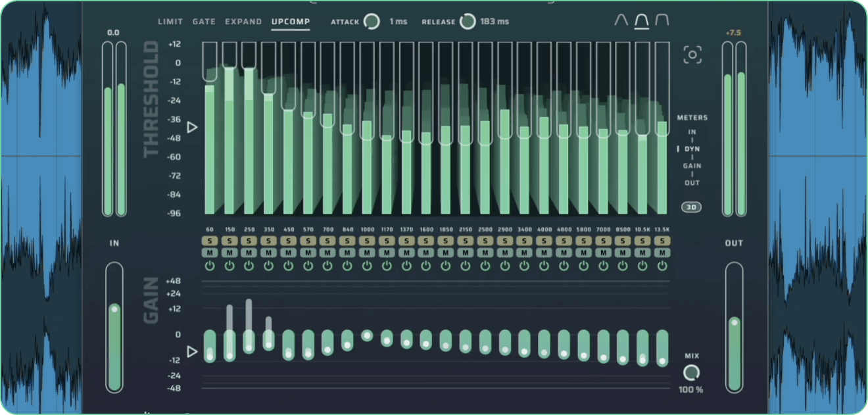This screenshot has height=415, width=868.
Task: Click the threshold row arrow marker
Action: 192,127
